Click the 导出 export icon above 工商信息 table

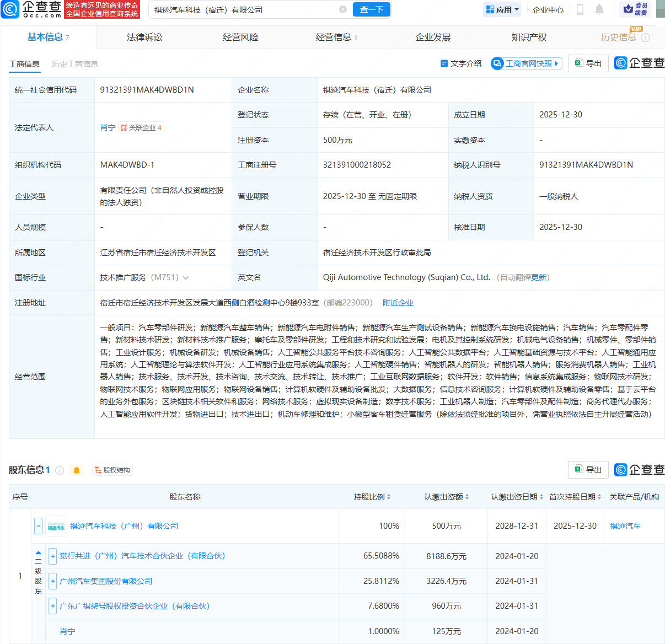tap(588, 63)
